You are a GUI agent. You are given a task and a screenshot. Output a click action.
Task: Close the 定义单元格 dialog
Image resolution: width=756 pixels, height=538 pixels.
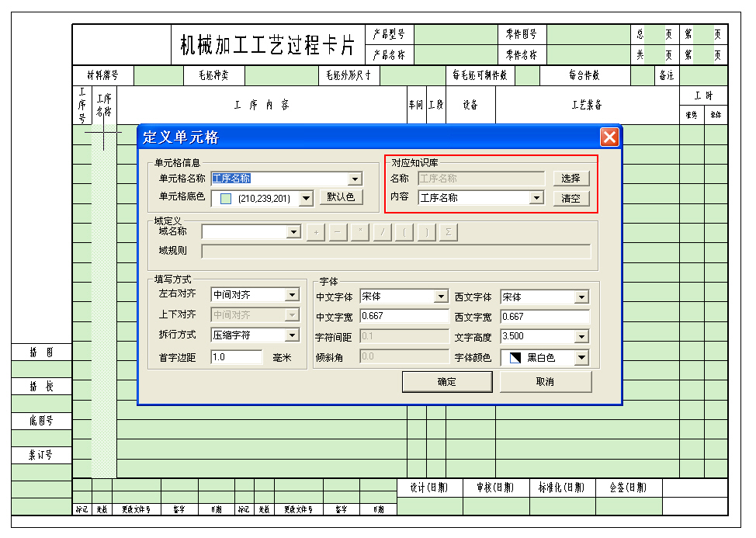click(609, 137)
